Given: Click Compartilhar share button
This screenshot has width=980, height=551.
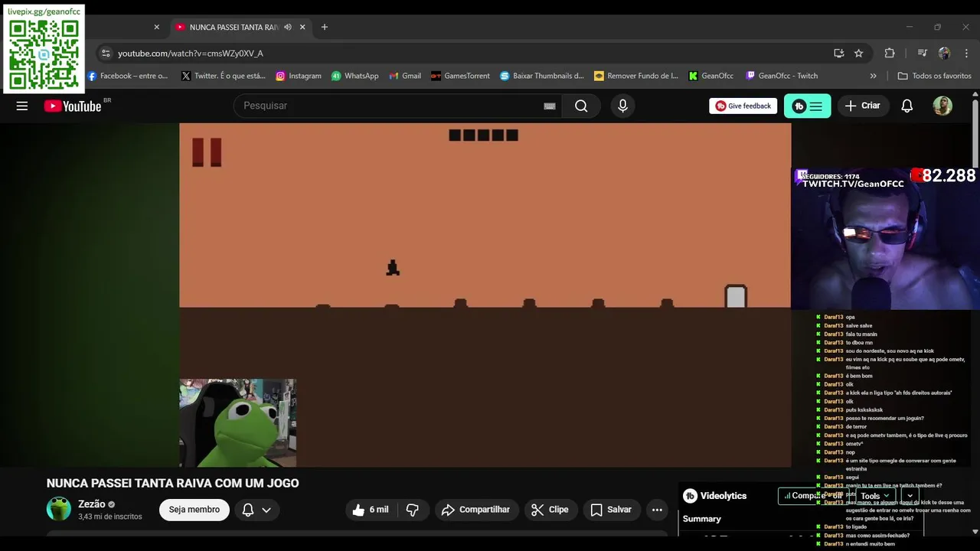Looking at the screenshot, I should coord(477,510).
